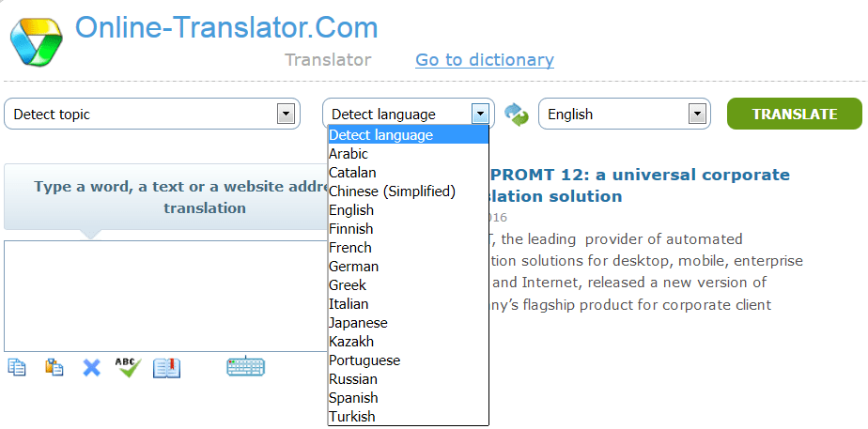This screenshot has width=868, height=429.
Task: Expand the Detect topic dropdown
Action: point(287,115)
